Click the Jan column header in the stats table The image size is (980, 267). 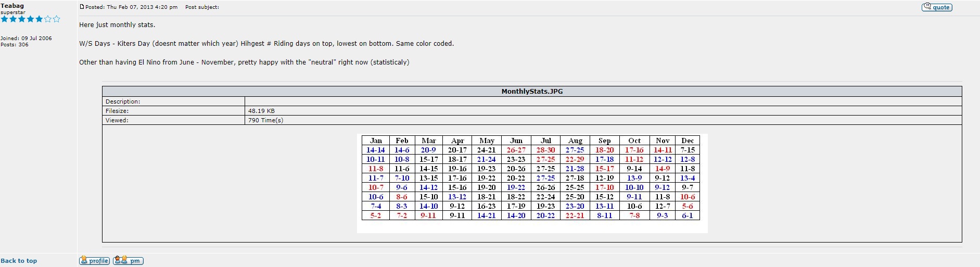coord(376,141)
